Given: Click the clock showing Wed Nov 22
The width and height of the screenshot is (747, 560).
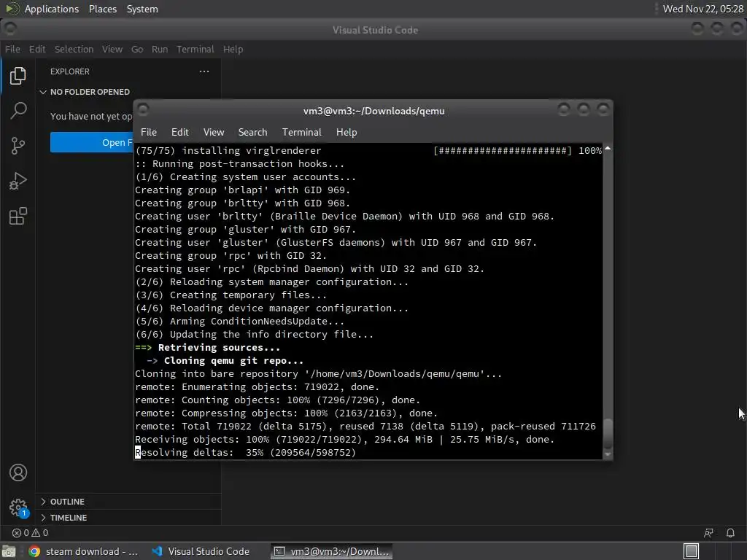Looking at the screenshot, I should [x=703, y=9].
